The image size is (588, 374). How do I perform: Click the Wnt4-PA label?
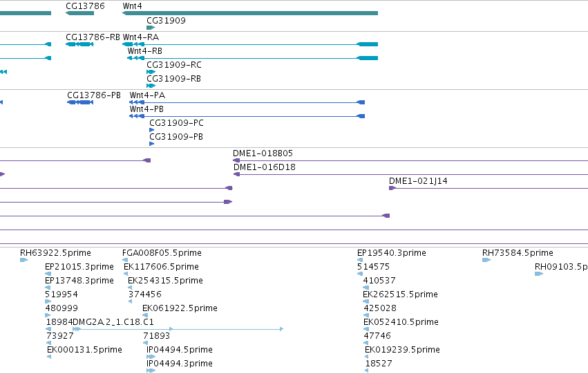147,95
